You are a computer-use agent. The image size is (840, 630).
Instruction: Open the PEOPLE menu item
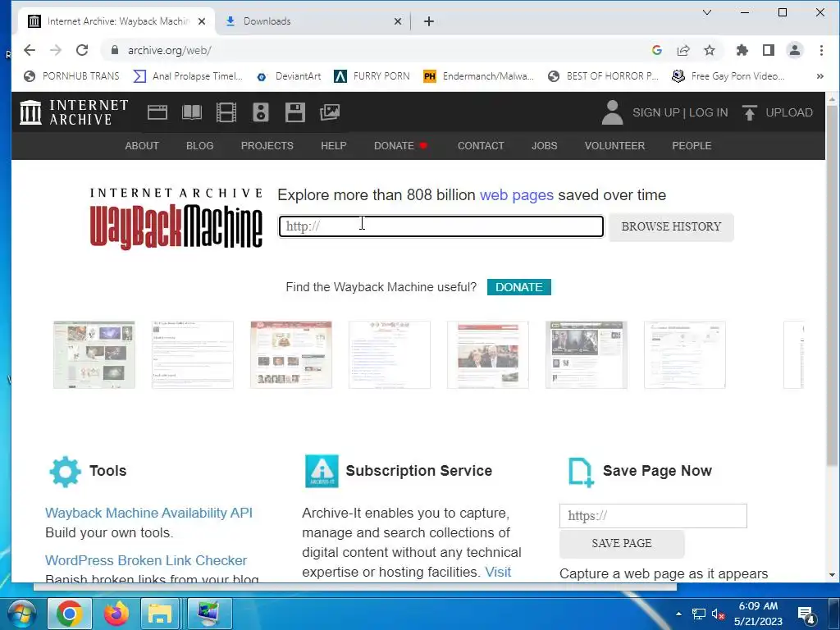pyautogui.click(x=692, y=146)
